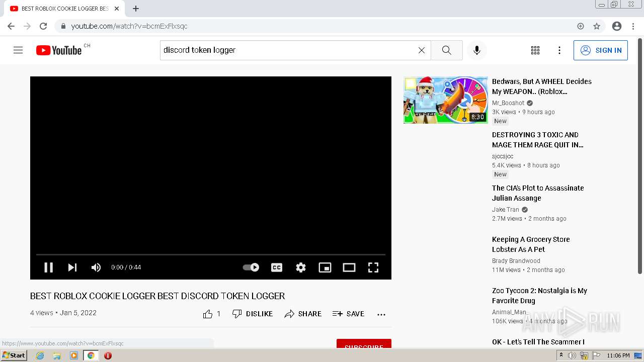Screen dimensions: 644x362
Task: Start voice search with microphone
Action: coord(477,50)
